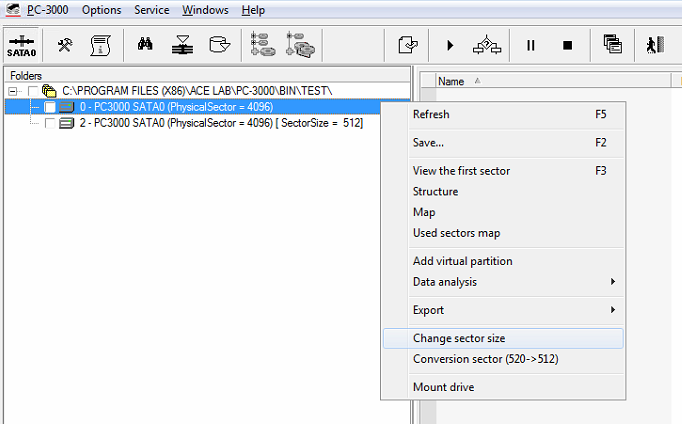This screenshot has height=424, width=682.
Task: Click the binoculars search icon
Action: pyautogui.click(x=145, y=45)
